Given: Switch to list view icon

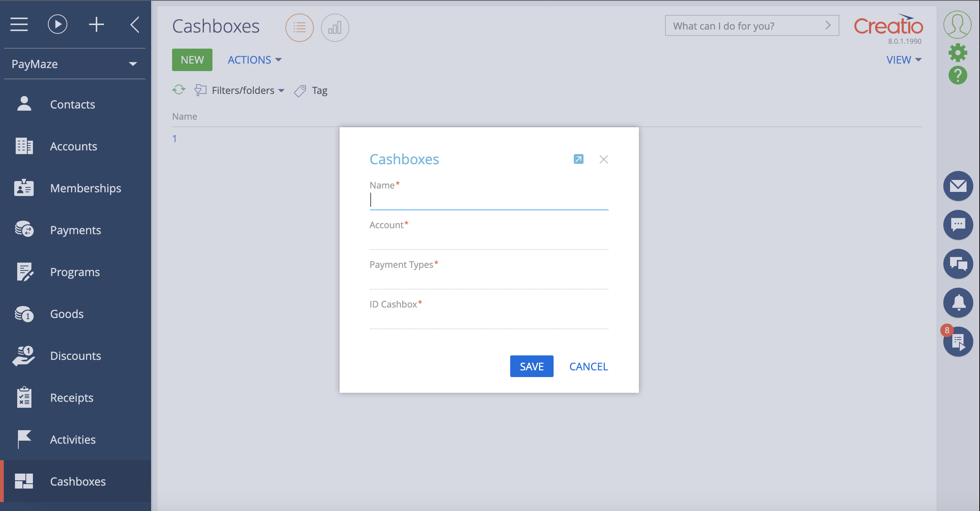Looking at the screenshot, I should pyautogui.click(x=299, y=27).
